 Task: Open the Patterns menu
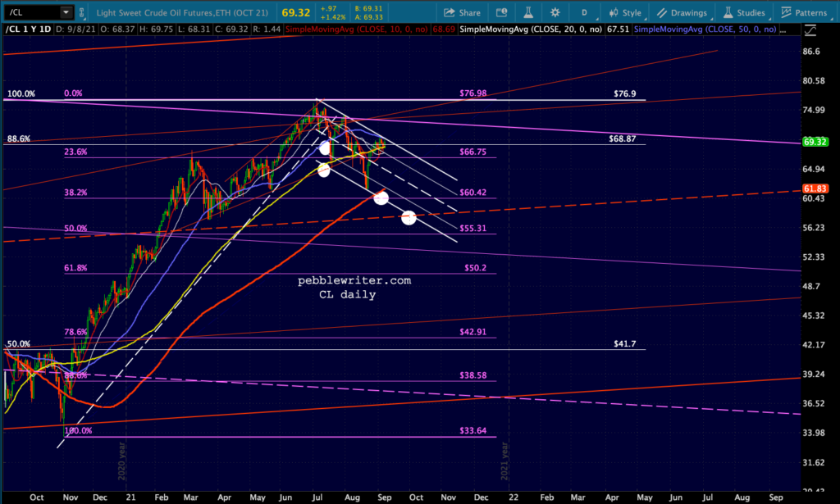[804, 12]
